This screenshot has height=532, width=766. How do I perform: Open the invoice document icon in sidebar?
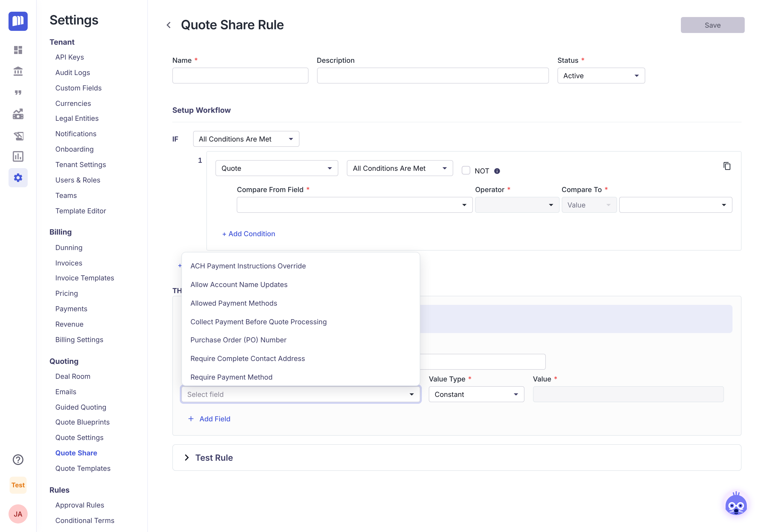tap(18, 136)
